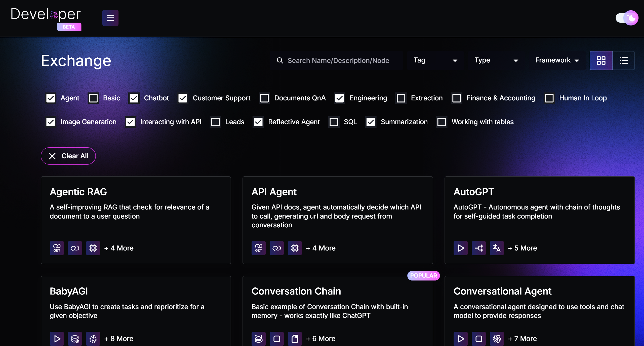Viewport: 644px width, 346px height.
Task: Click the play icon on AutoGPT card
Action: point(461,248)
